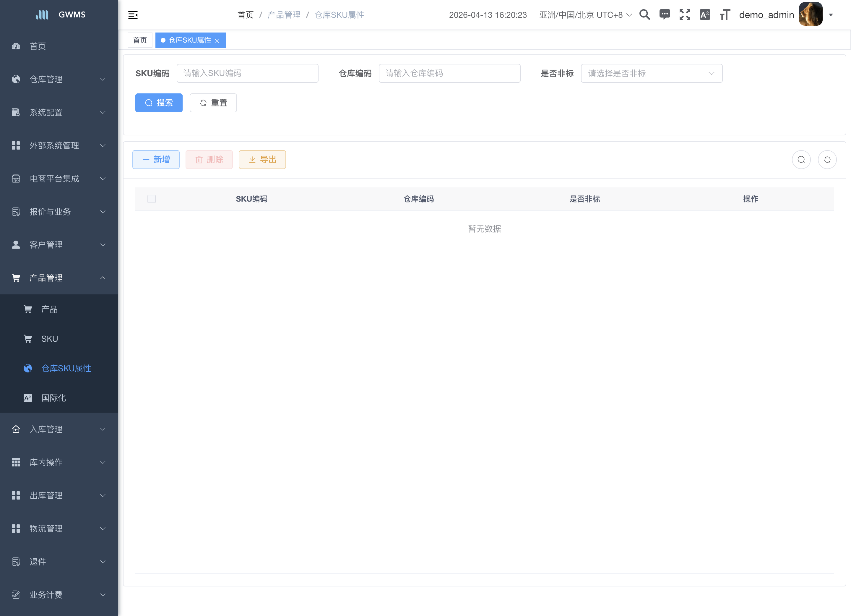
Task: Click the 新增 button
Action: click(156, 160)
